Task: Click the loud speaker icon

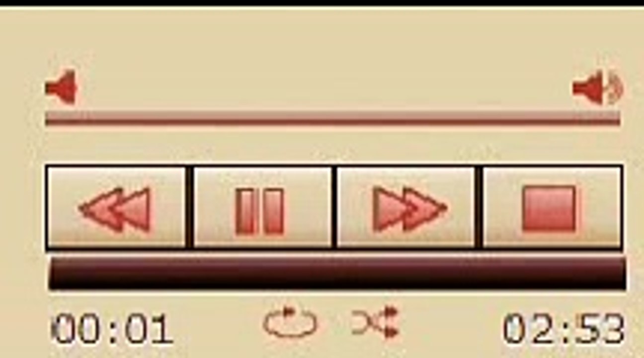Action: point(598,88)
